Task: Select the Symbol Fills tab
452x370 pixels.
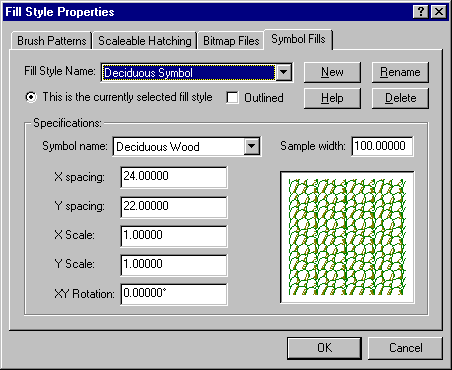Action: [298, 39]
